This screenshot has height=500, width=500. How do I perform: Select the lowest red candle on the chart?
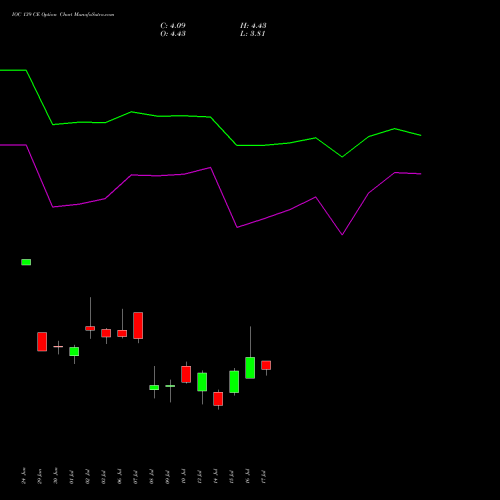[x=218, y=399]
